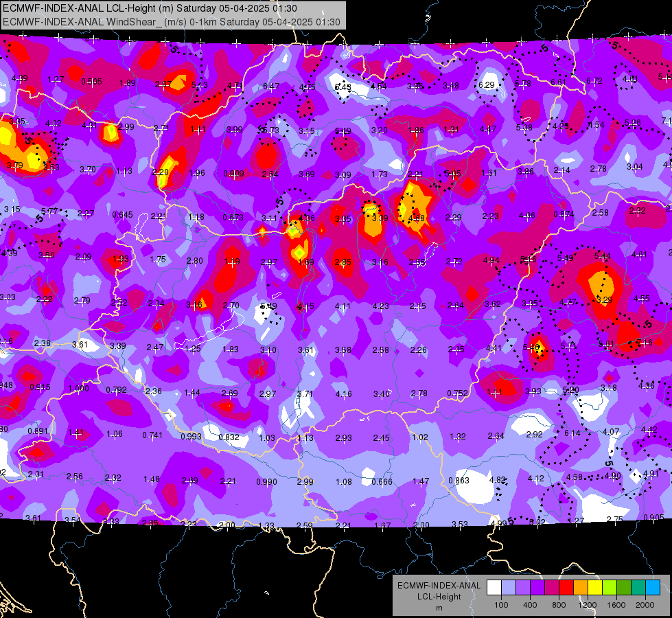
Task: Click the legend tick label '1600'
Action: (616, 605)
